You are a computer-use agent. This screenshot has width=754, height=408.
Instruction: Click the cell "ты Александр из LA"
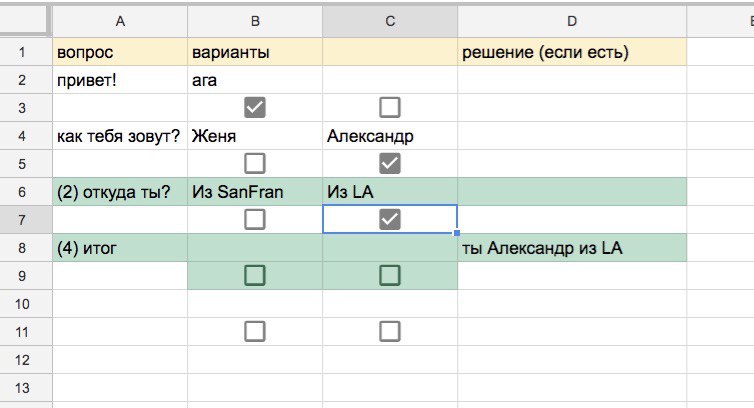571,247
